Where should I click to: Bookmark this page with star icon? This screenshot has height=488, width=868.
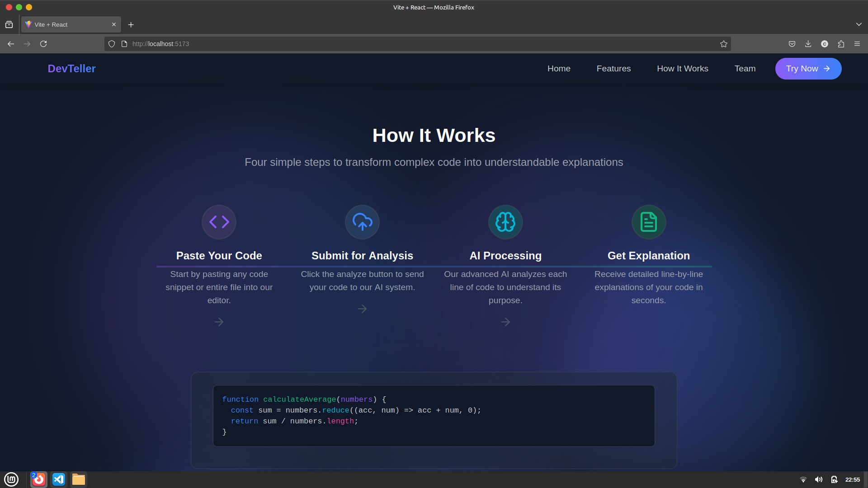[x=724, y=44]
